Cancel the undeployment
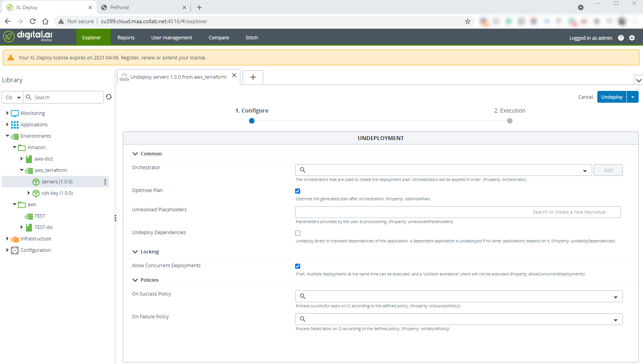 click(x=585, y=97)
